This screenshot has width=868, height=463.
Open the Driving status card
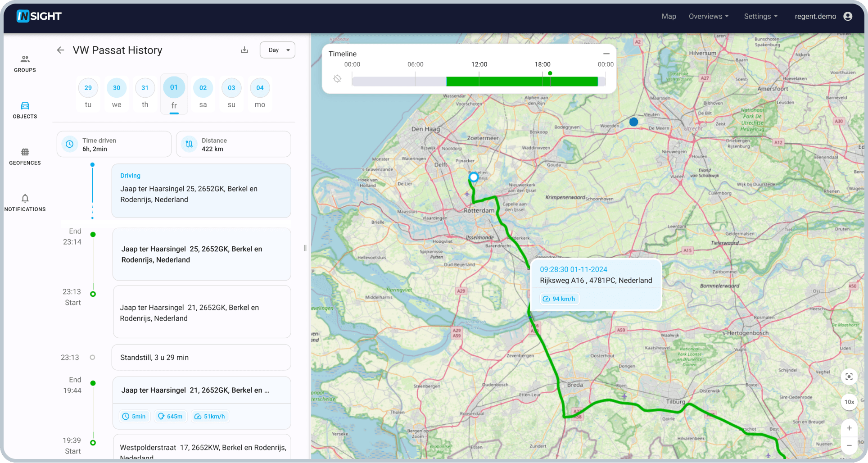201,191
